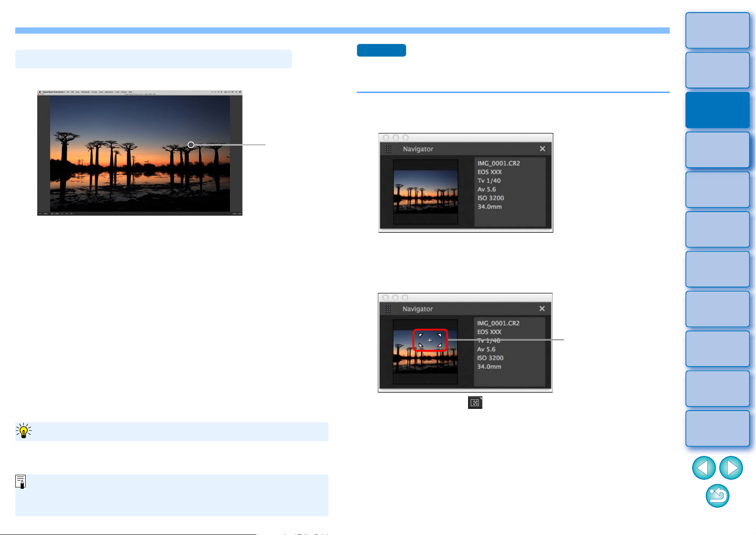The height and width of the screenshot is (535, 756).
Task: Open the File menu in the DPP screenshot
Action: pos(68,92)
